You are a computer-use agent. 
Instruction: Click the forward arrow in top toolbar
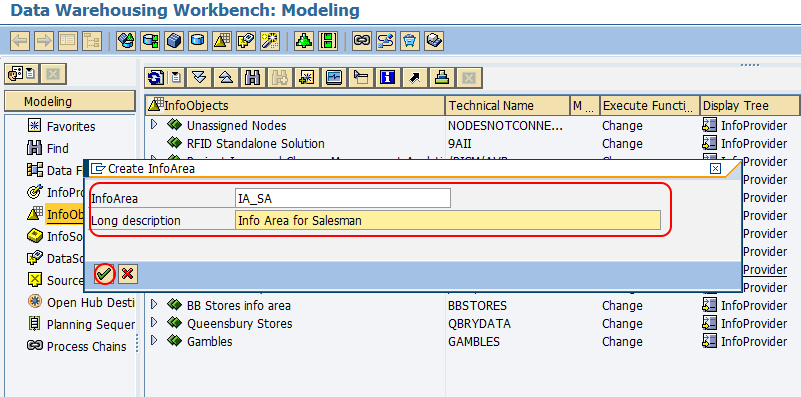(44, 40)
